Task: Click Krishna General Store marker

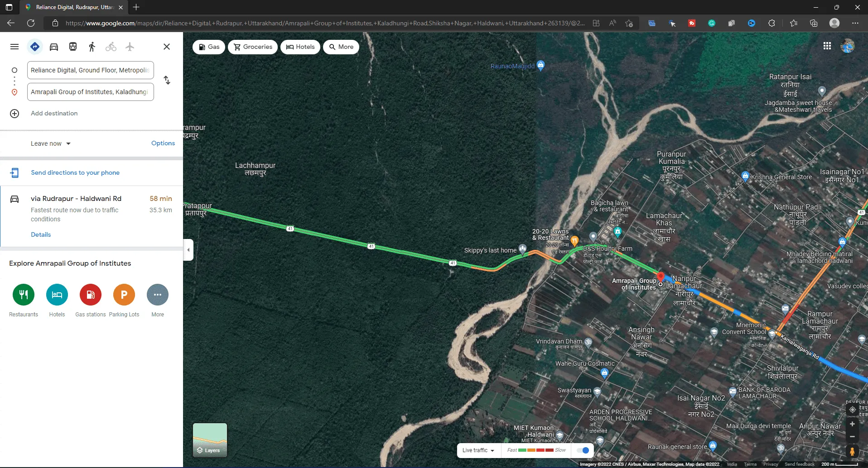Action: [745, 176]
